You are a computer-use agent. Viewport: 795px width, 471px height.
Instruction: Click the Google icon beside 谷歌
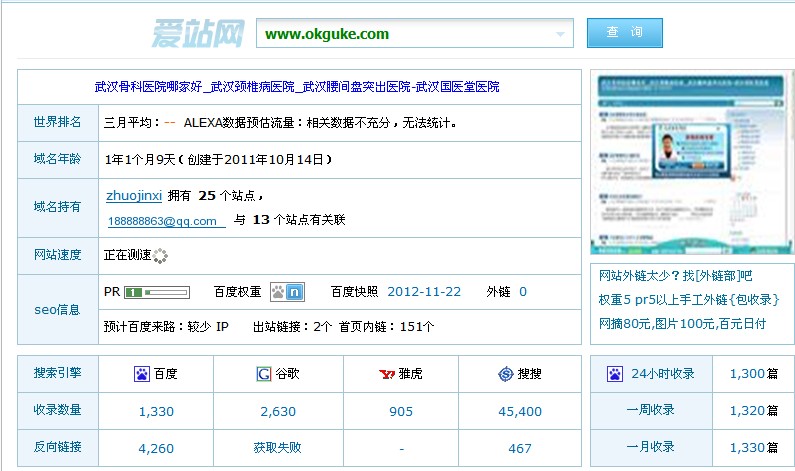264,374
